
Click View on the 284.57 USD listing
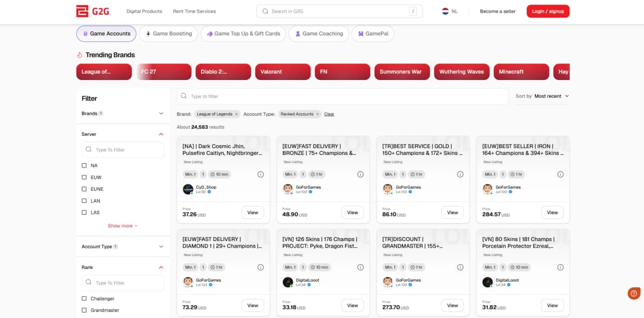pyautogui.click(x=552, y=212)
